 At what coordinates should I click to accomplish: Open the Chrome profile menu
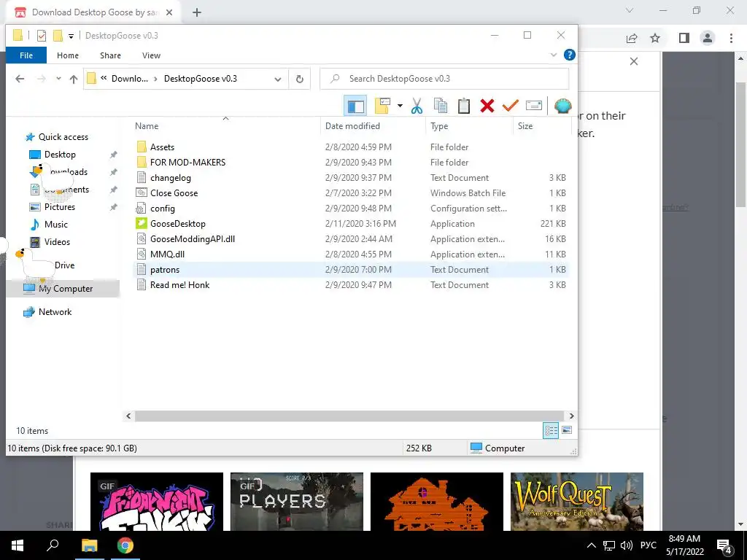708,38
